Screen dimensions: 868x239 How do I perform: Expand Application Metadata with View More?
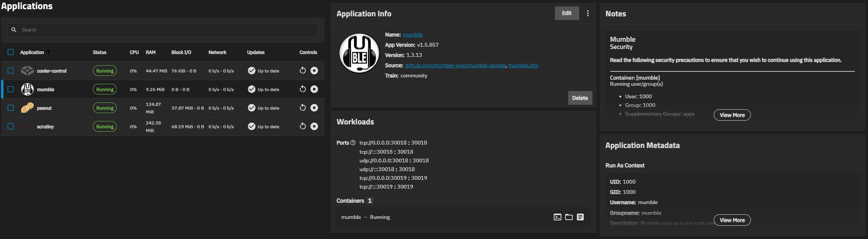(x=732, y=220)
